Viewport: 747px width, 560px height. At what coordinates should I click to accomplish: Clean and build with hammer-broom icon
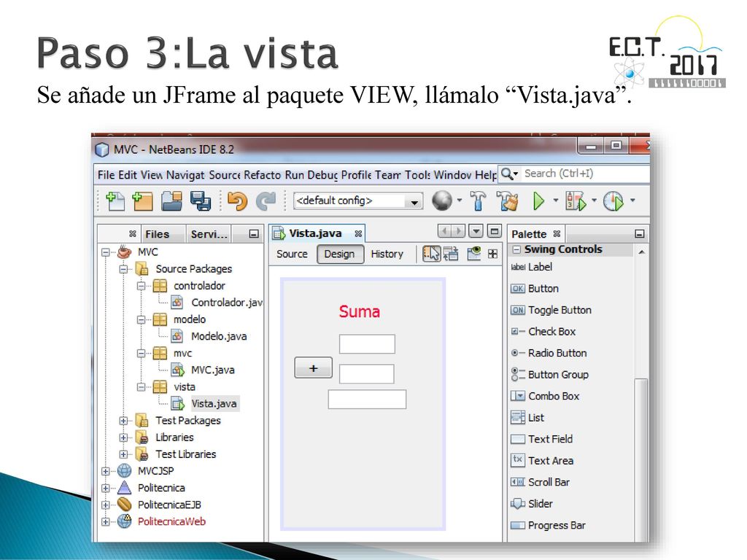tap(507, 201)
